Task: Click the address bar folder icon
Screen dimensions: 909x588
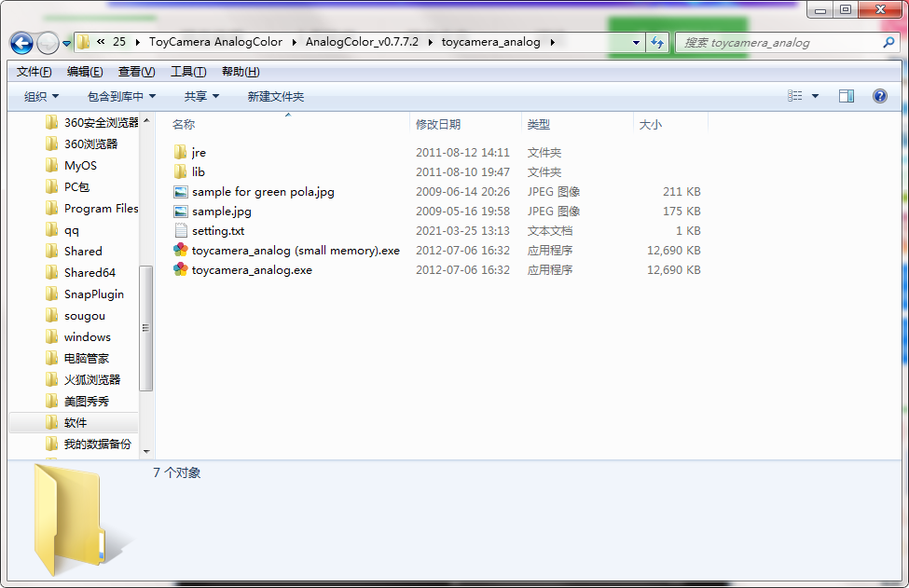Action: click(84, 42)
